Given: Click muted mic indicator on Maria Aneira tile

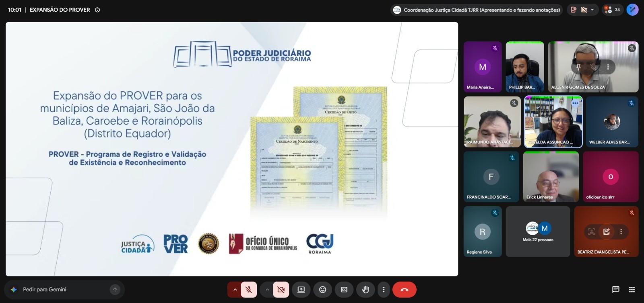Looking at the screenshot, I should [x=495, y=48].
